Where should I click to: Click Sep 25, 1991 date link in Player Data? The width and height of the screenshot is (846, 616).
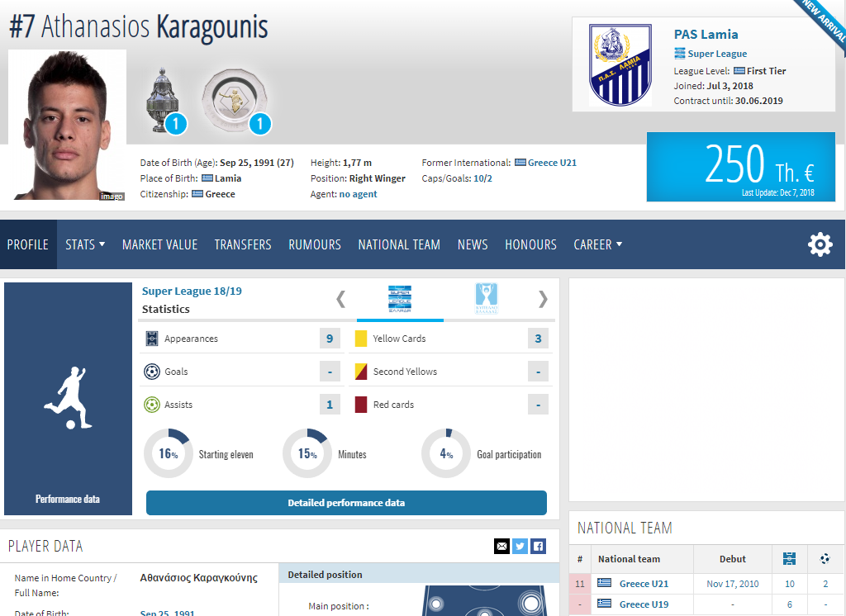tap(167, 613)
